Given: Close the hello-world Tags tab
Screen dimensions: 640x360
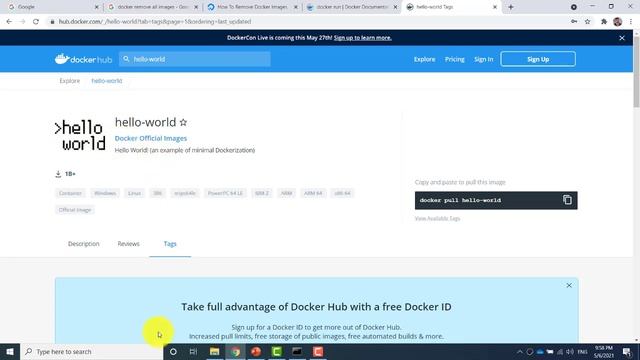Looking at the screenshot, I should [x=495, y=7].
